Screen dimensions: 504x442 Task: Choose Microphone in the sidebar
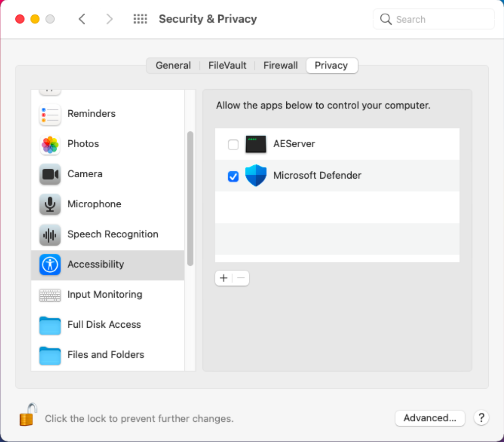(108, 204)
